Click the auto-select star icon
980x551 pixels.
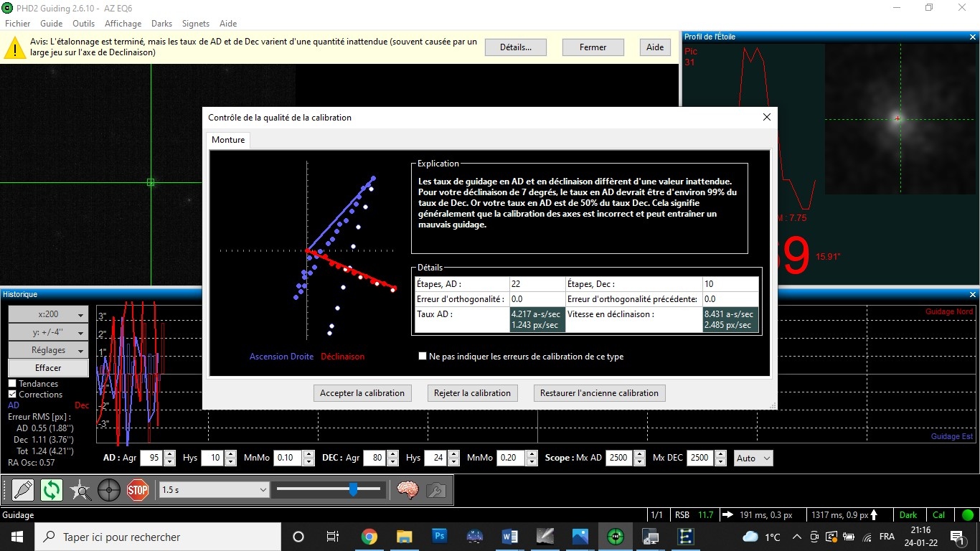pos(80,490)
